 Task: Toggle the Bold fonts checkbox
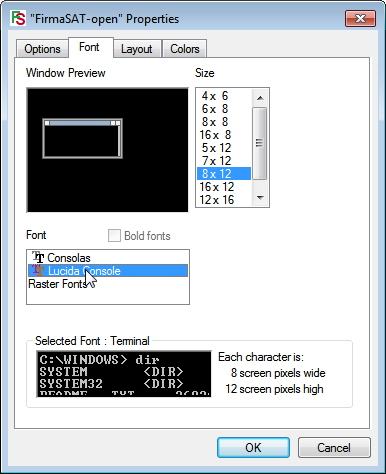coord(114,235)
